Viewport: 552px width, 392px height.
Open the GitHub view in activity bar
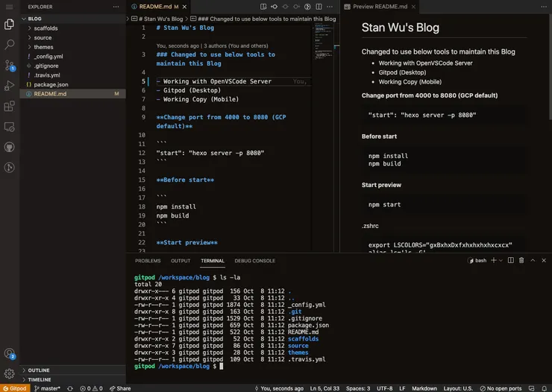coord(10,148)
